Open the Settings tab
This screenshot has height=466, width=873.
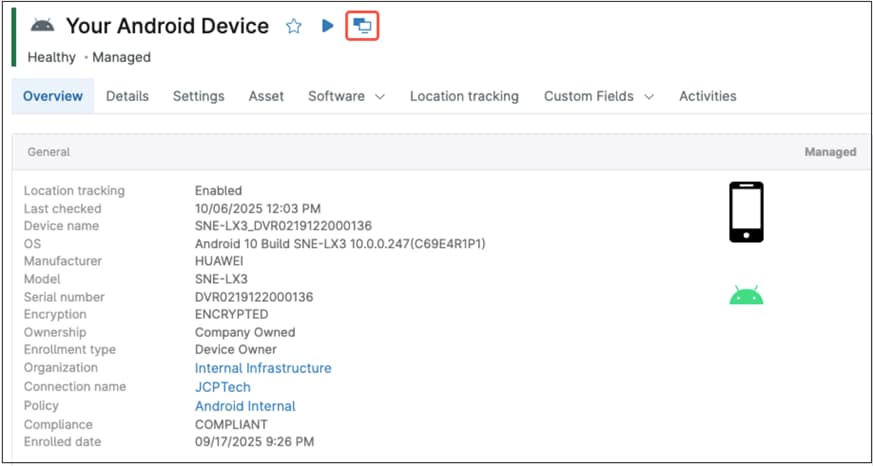[x=199, y=96]
